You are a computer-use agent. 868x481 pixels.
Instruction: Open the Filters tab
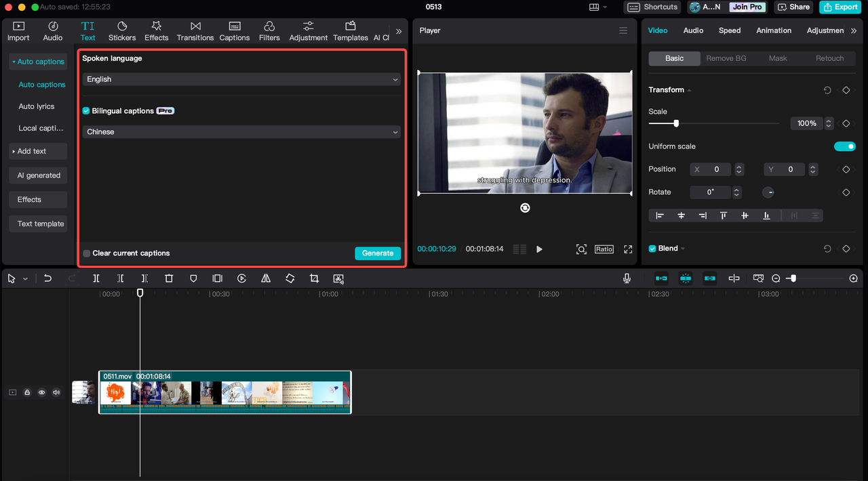(269, 30)
